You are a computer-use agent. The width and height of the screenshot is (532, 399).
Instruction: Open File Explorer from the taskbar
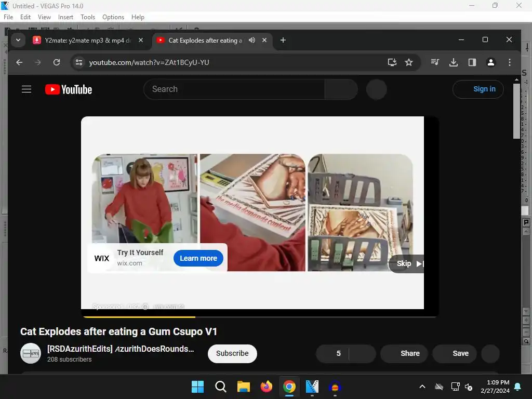[243, 387]
